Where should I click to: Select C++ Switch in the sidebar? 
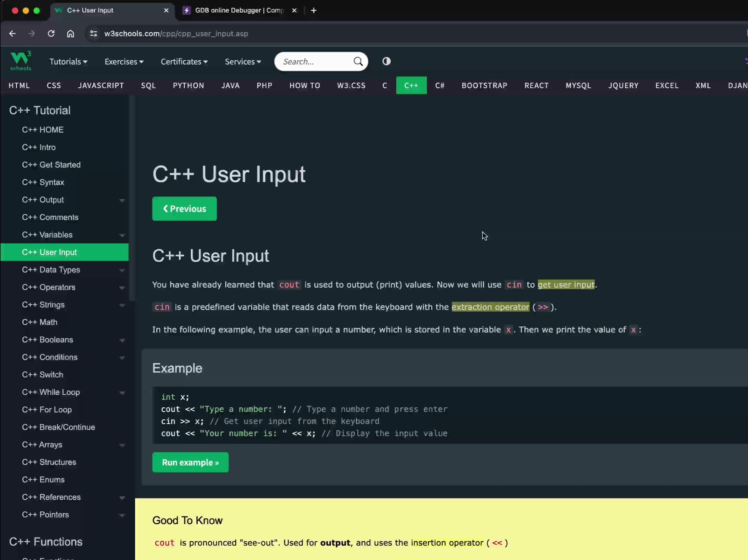(x=43, y=374)
